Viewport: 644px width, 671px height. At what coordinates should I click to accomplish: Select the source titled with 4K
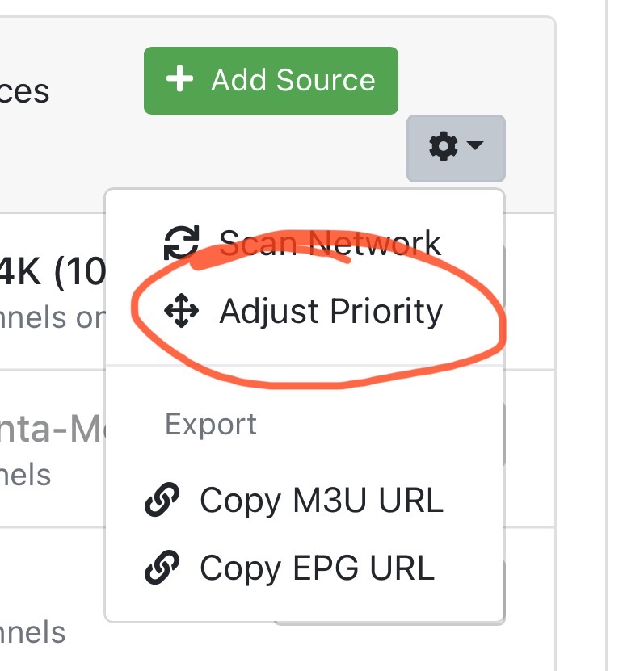point(52,272)
